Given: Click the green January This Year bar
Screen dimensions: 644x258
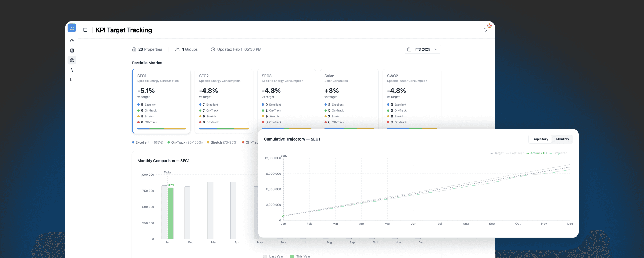Looking at the screenshot, I should [x=171, y=213].
